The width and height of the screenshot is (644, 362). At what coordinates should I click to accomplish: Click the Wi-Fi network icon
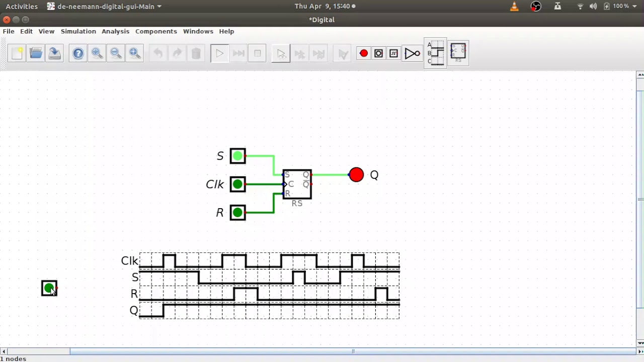point(580,6)
